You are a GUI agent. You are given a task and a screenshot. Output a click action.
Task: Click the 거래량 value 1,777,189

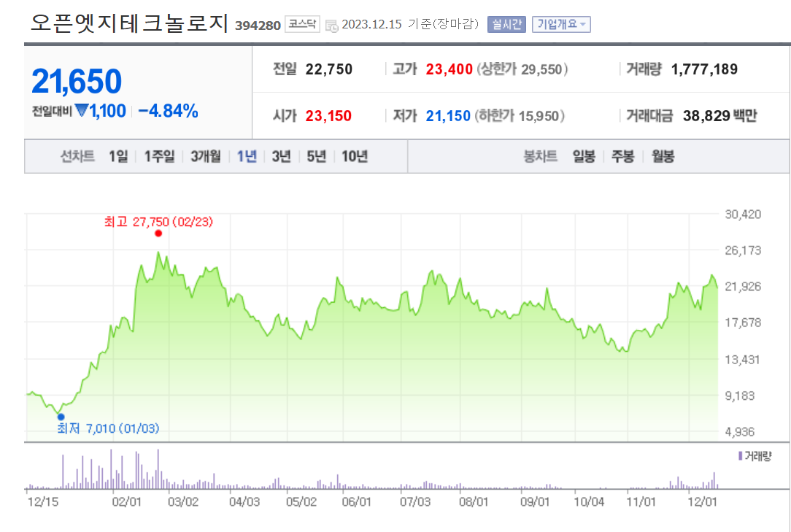pos(704,69)
